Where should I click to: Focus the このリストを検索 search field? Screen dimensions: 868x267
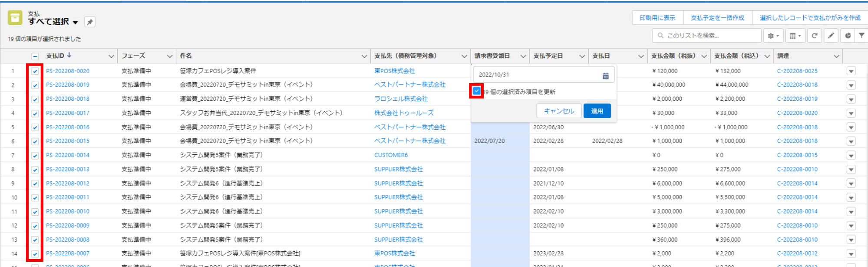click(706, 36)
